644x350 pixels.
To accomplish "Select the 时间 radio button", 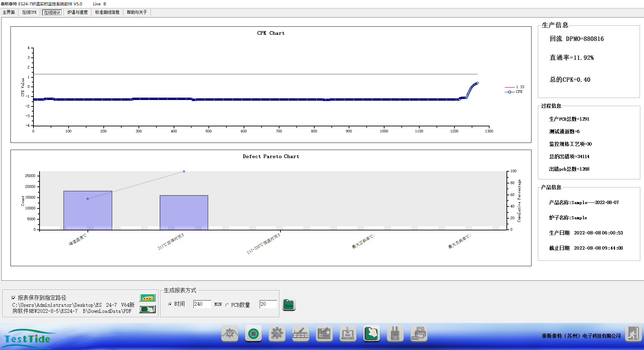I will [170, 304].
